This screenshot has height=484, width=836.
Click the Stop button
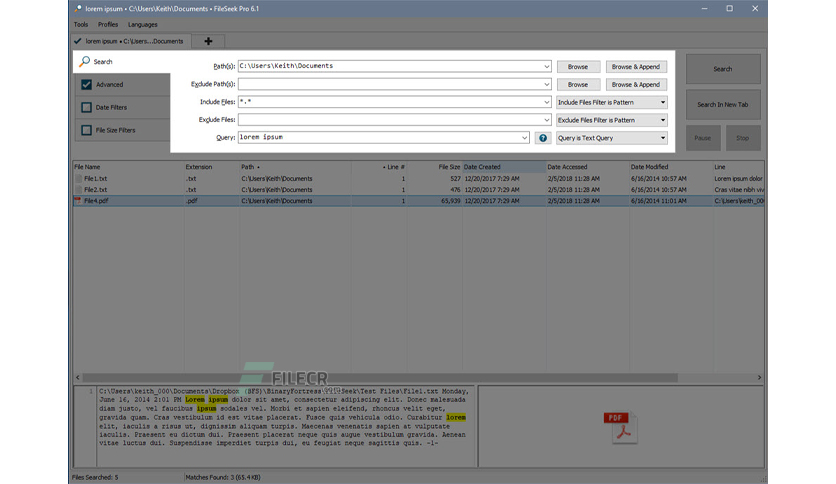[x=743, y=138]
